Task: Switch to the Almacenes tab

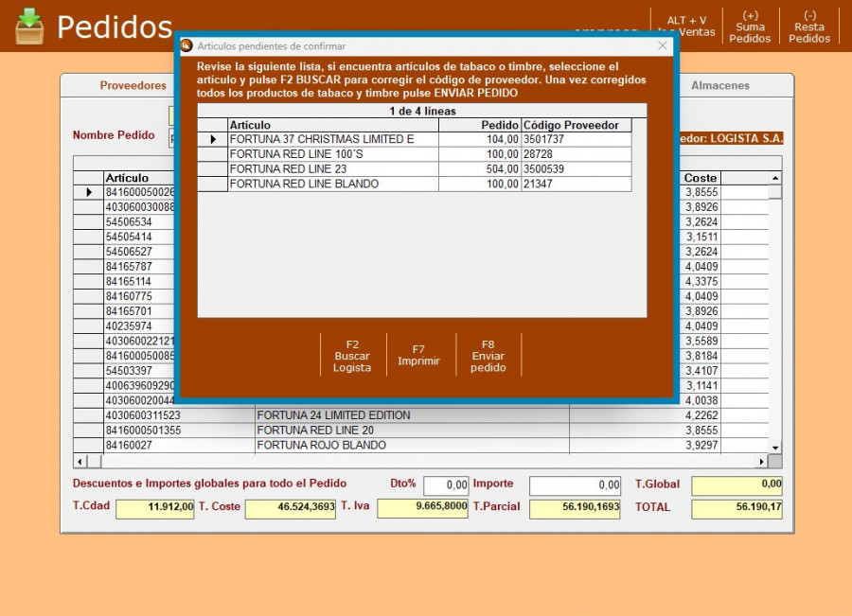Action: coord(719,85)
